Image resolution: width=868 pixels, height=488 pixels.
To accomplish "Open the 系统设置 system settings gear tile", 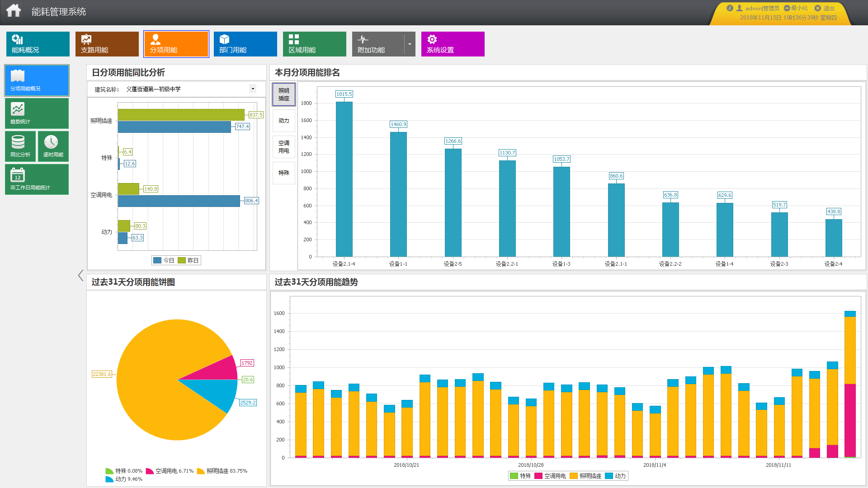I will [x=453, y=44].
